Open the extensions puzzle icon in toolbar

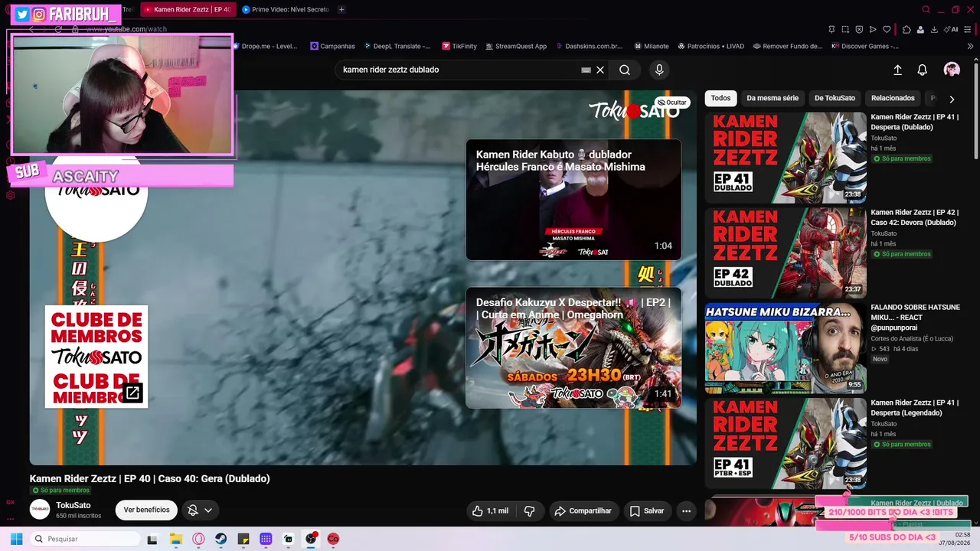[906, 29]
